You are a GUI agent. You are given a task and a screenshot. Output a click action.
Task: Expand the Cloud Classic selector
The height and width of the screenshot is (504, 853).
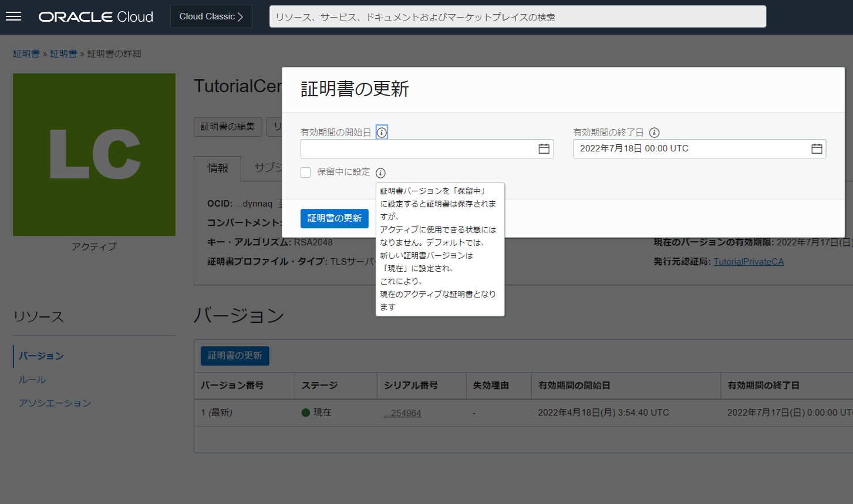click(211, 16)
